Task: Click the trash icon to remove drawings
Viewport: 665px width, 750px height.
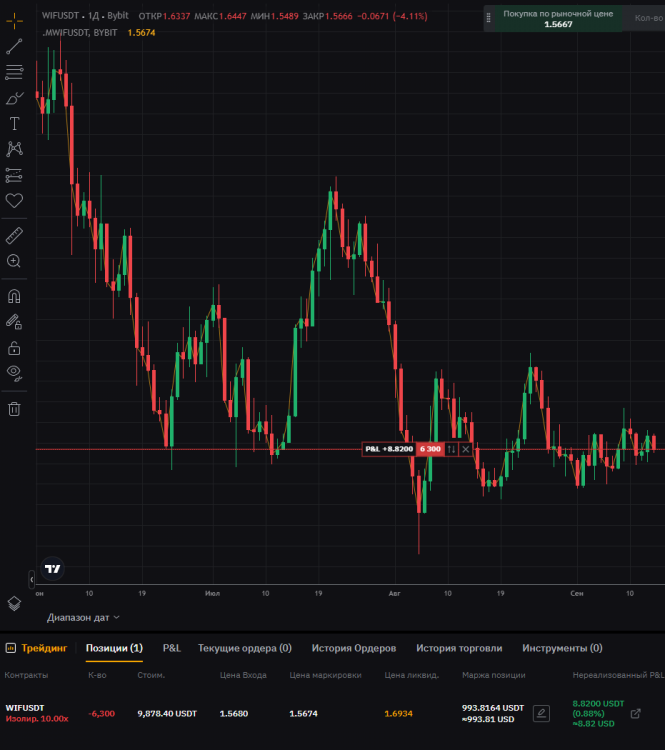Action: pyautogui.click(x=14, y=408)
